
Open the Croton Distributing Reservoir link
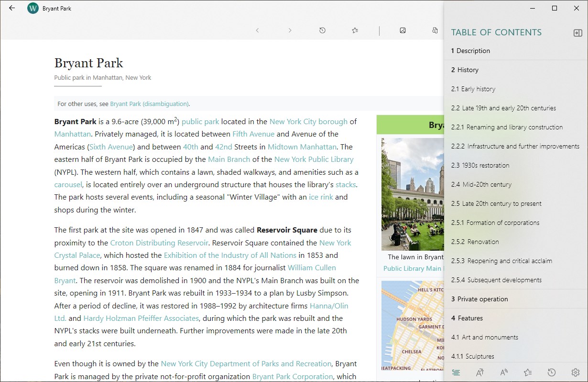tap(159, 243)
